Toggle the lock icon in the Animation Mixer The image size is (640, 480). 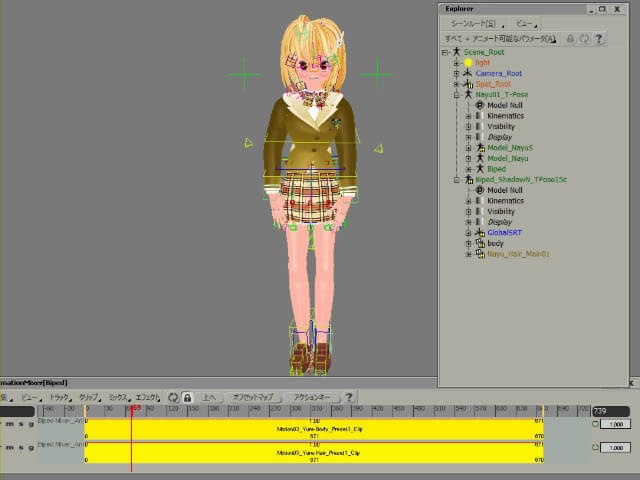[187, 397]
